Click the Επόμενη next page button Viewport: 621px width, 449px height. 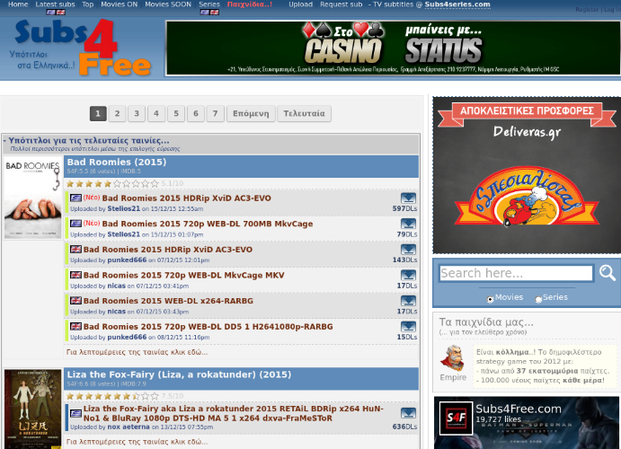[x=251, y=114]
